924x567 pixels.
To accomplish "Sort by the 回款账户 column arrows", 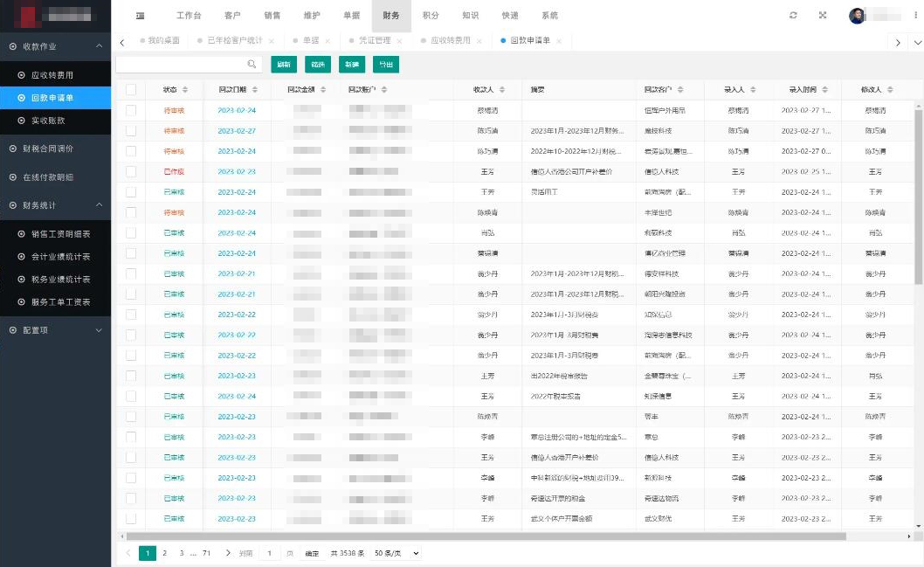I will point(384,90).
